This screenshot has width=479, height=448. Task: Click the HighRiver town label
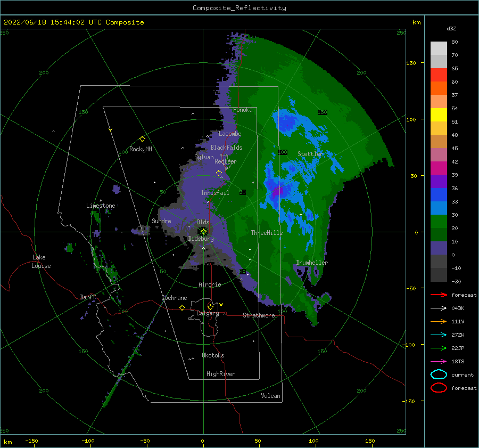pos(221,374)
